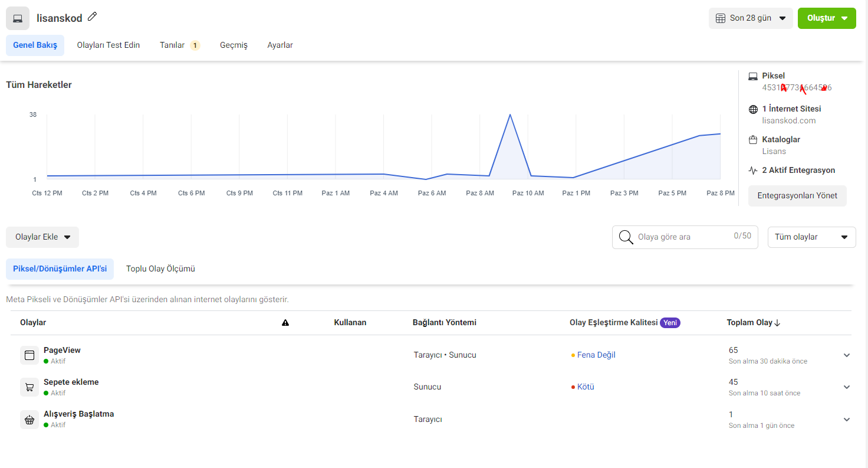Click the sort arrow beside Toplam Olay

point(777,323)
